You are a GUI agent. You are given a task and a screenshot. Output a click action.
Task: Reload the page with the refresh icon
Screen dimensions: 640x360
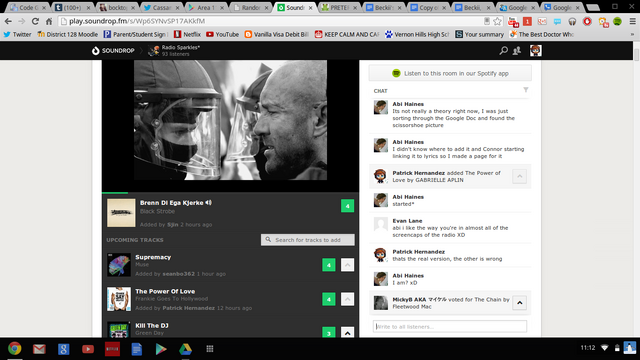pos(35,21)
